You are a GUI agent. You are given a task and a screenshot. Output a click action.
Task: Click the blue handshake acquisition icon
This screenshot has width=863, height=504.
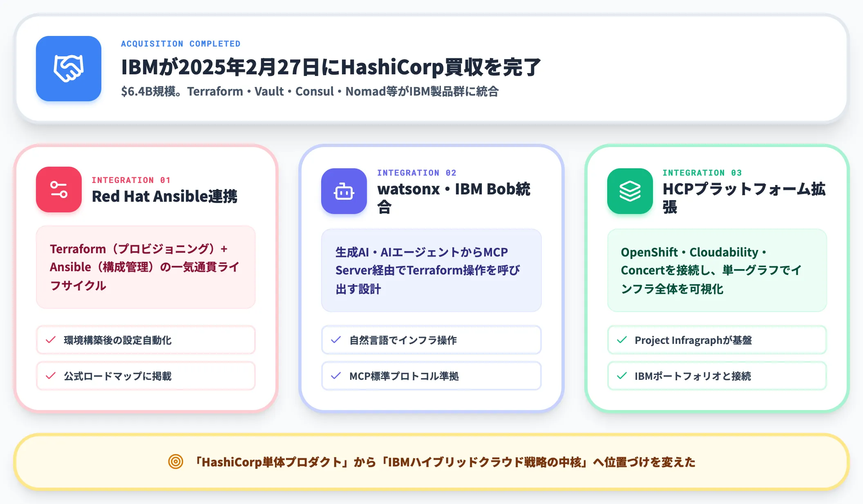click(x=69, y=69)
